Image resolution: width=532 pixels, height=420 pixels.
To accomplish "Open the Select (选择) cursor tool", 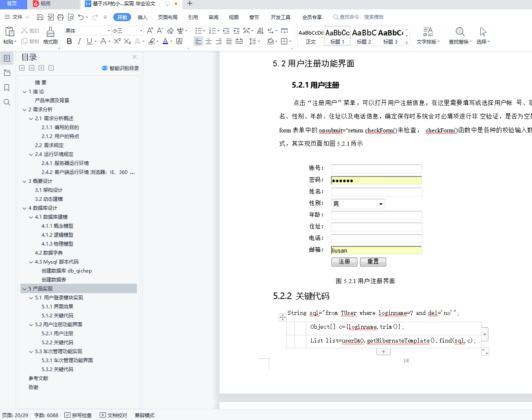I will click(x=483, y=32).
